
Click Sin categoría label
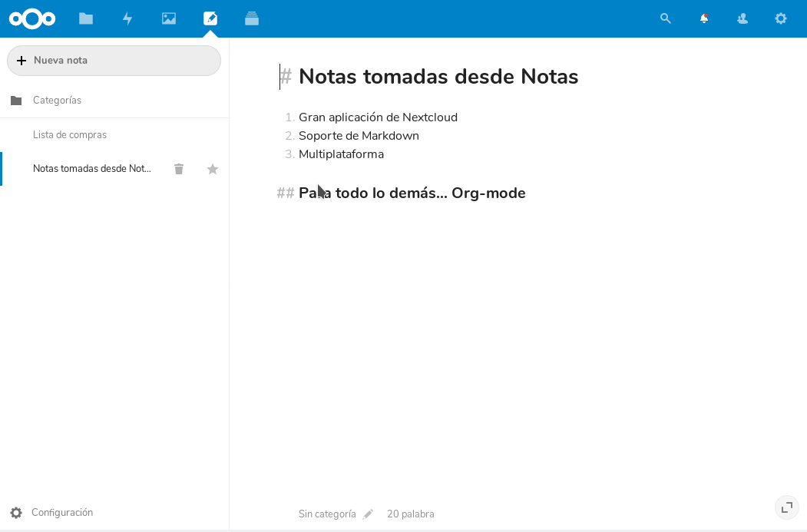tap(327, 514)
